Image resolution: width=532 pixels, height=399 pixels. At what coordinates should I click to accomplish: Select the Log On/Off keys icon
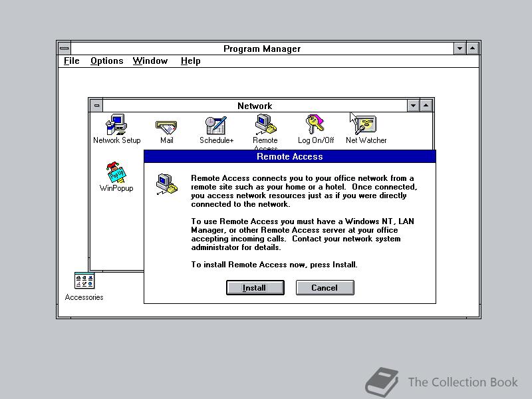[315, 124]
